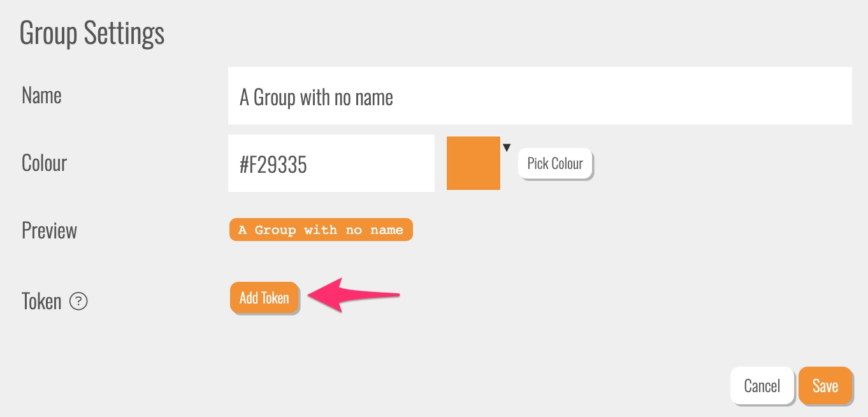Screen dimensions: 868x417
Task: Click the Name field label
Action: pyautogui.click(x=41, y=96)
